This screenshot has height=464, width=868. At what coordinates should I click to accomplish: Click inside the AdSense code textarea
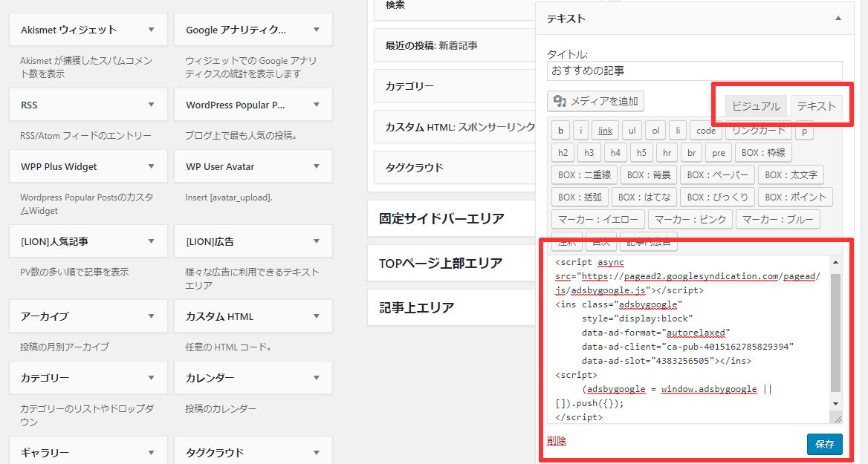689,339
